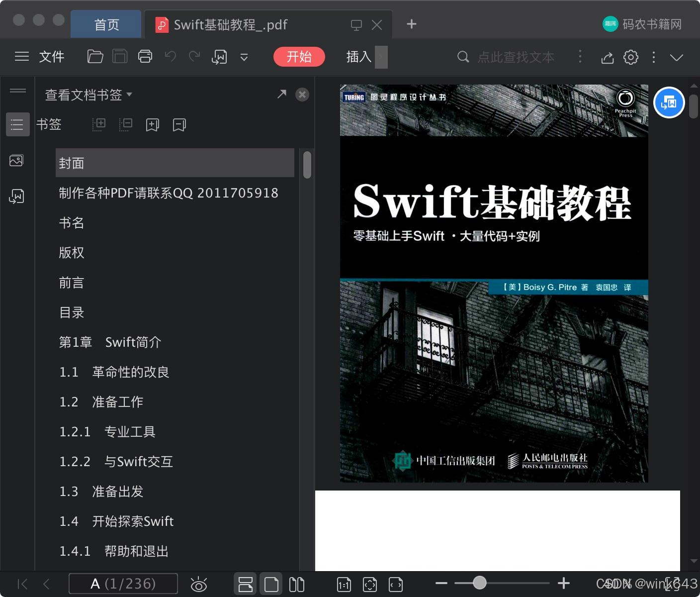The image size is (700, 597).
Task: Click the zoom slider handle
Action: point(479,583)
